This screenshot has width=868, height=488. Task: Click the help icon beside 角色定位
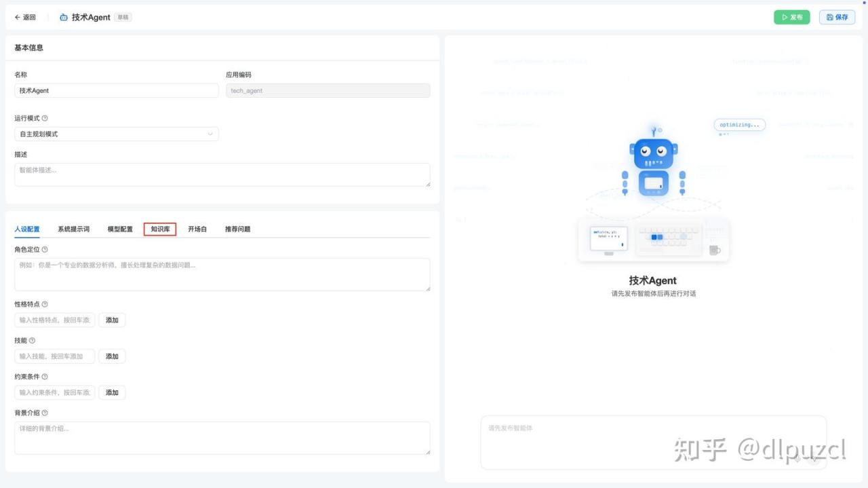[45, 250]
